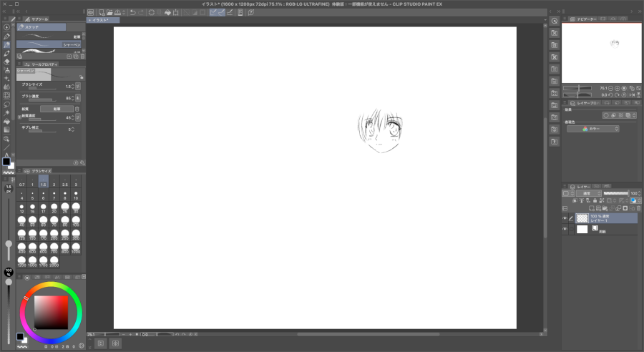Toggle visibility of the 用紙 paper layer
This screenshot has height=352, width=644.
[565, 230]
